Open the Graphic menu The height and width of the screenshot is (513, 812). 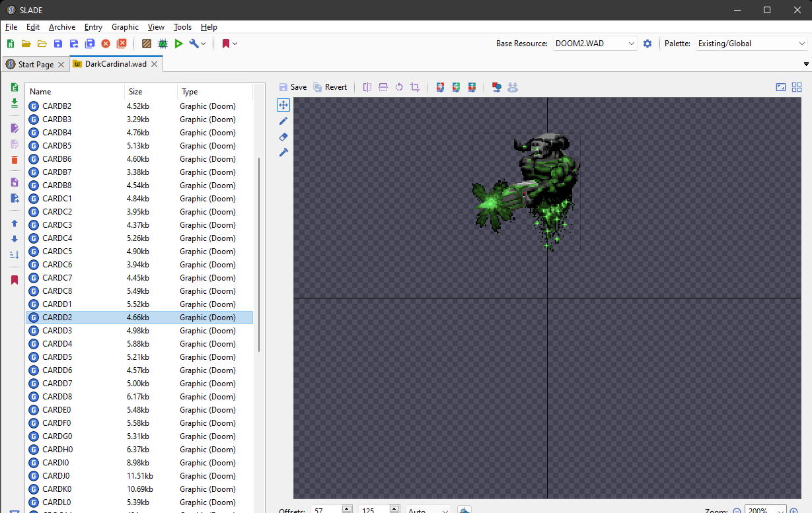[x=125, y=27]
